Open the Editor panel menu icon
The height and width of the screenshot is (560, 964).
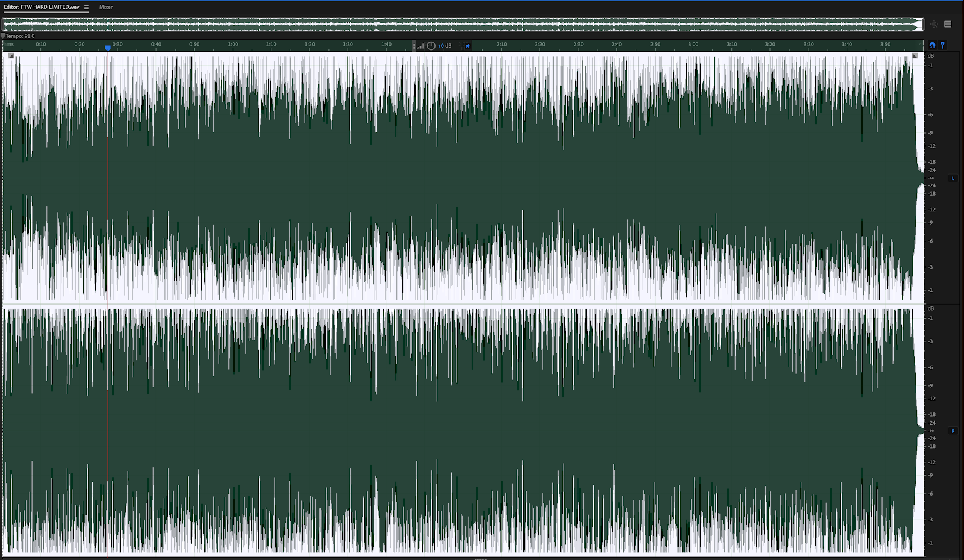86,7
